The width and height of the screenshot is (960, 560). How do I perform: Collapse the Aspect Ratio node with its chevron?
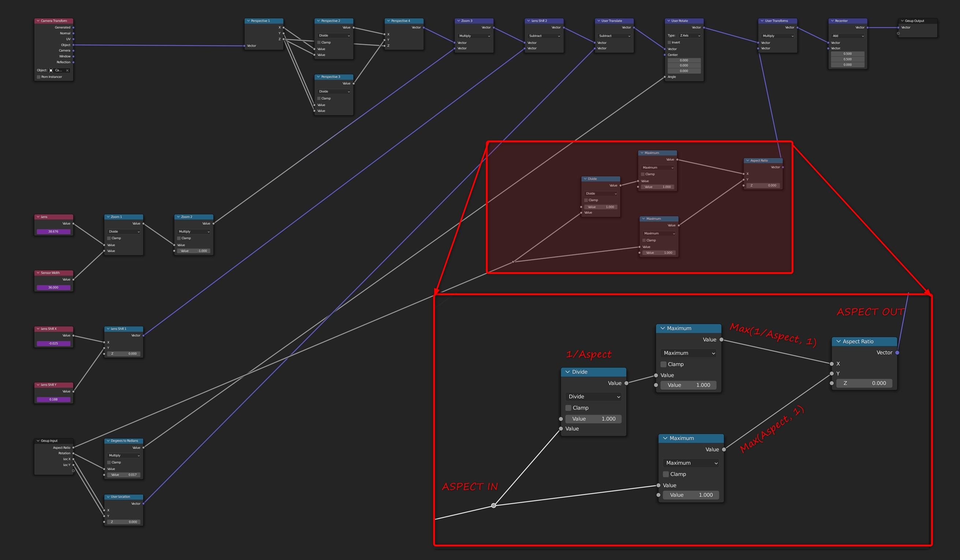(x=838, y=342)
